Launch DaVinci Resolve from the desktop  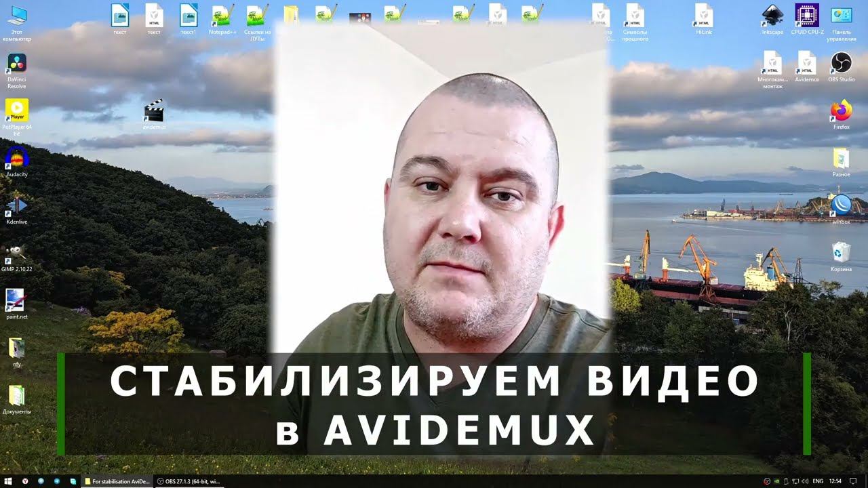pos(16,71)
